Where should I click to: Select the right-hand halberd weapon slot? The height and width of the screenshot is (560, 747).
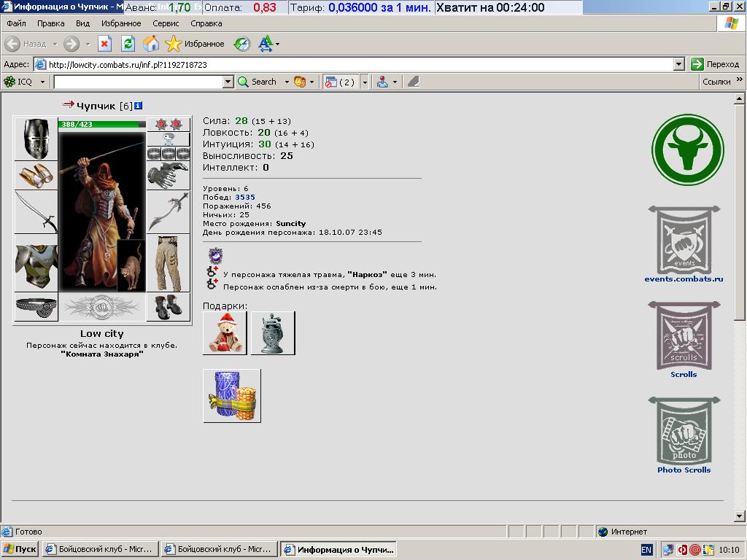point(169,212)
